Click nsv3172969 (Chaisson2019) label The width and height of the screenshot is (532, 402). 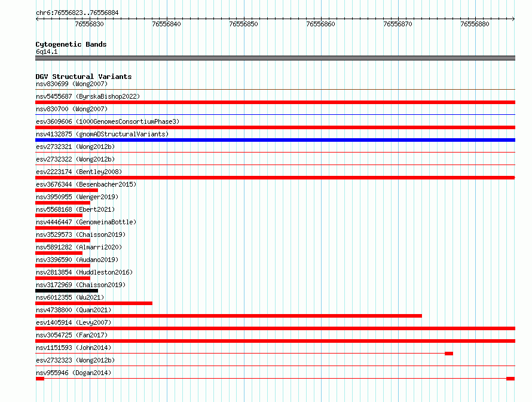coord(81,285)
